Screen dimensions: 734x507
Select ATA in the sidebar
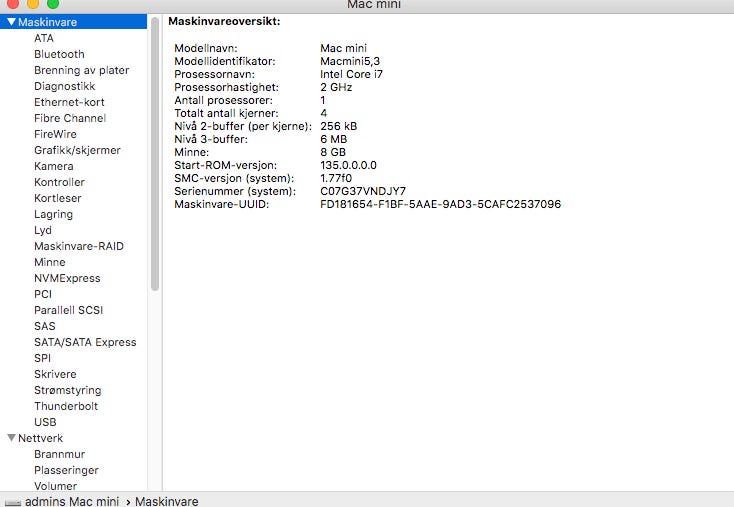(44, 38)
